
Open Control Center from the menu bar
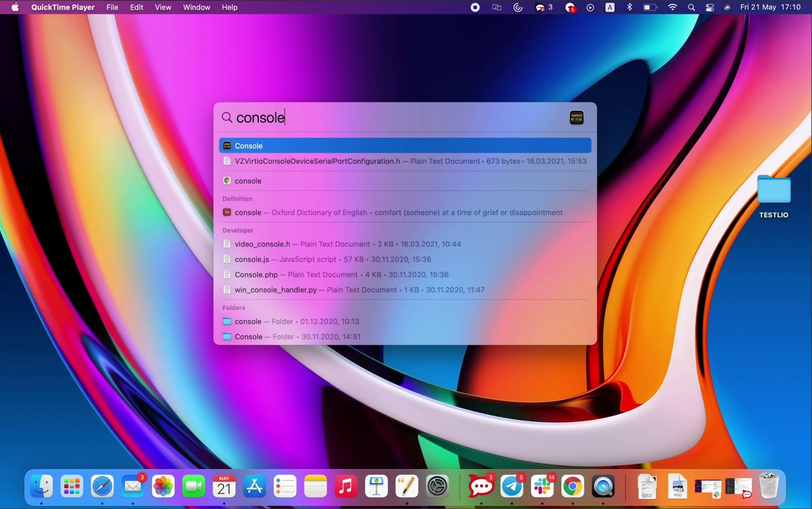[709, 7]
